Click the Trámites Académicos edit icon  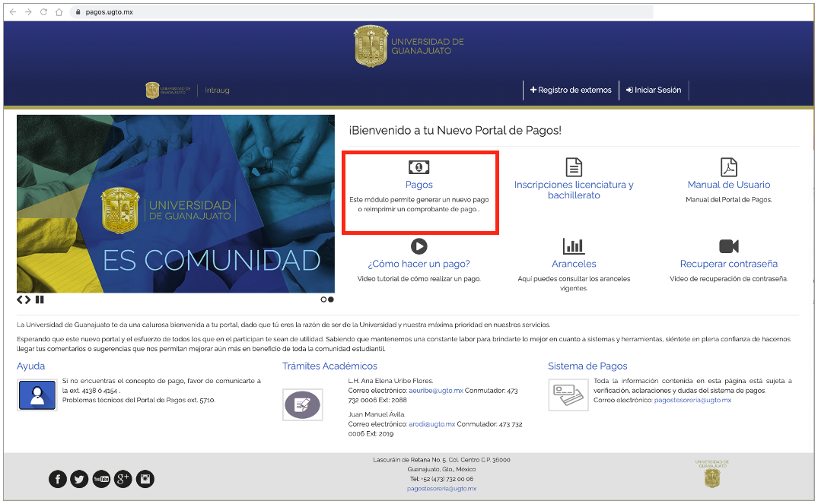303,405
